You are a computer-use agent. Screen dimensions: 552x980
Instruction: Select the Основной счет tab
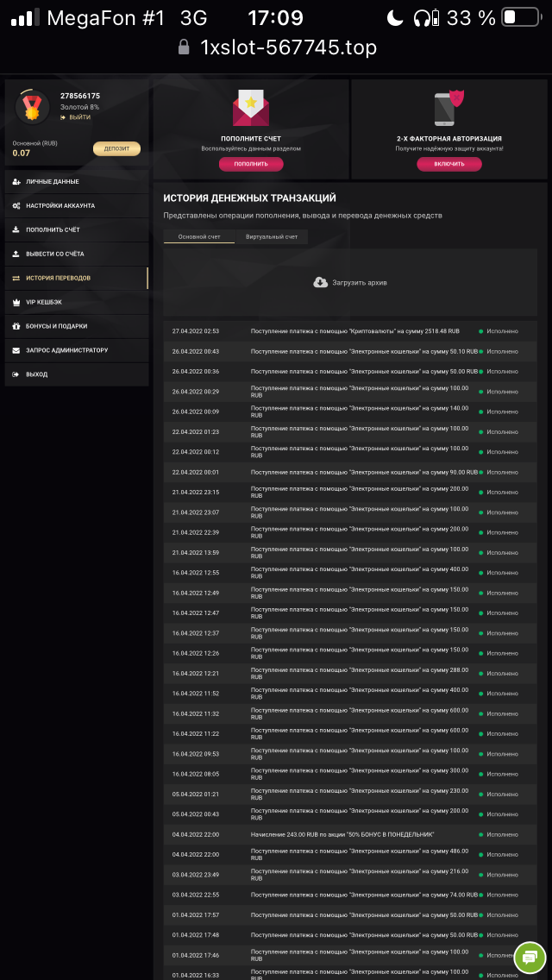199,236
